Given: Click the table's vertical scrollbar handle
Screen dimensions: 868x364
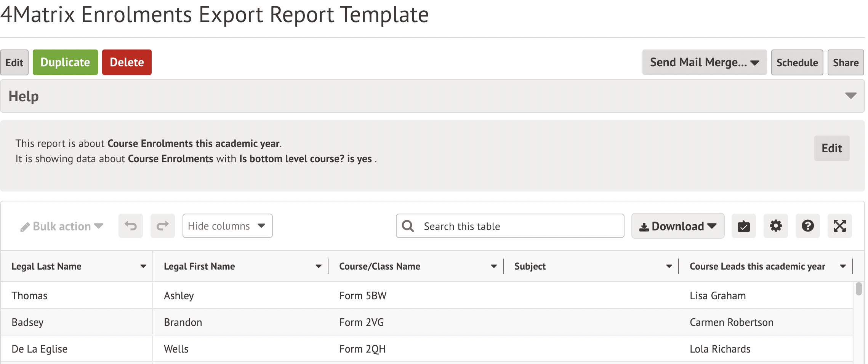Looking at the screenshot, I should (x=858, y=289).
